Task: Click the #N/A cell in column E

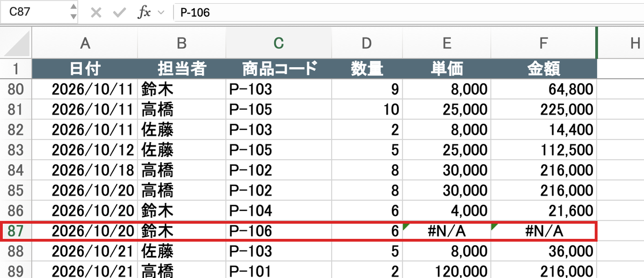Action: (x=447, y=231)
